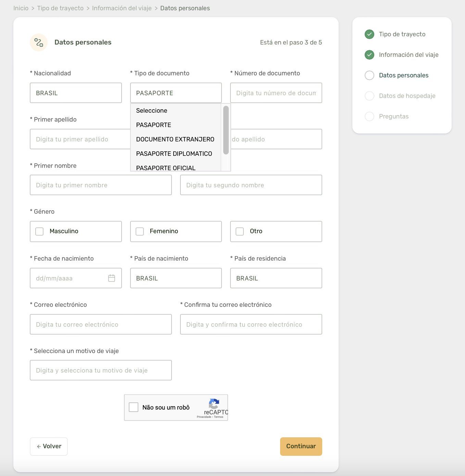The image size is (465, 476).
Task: Open the calendar icon for birth date
Action: [x=112, y=278]
